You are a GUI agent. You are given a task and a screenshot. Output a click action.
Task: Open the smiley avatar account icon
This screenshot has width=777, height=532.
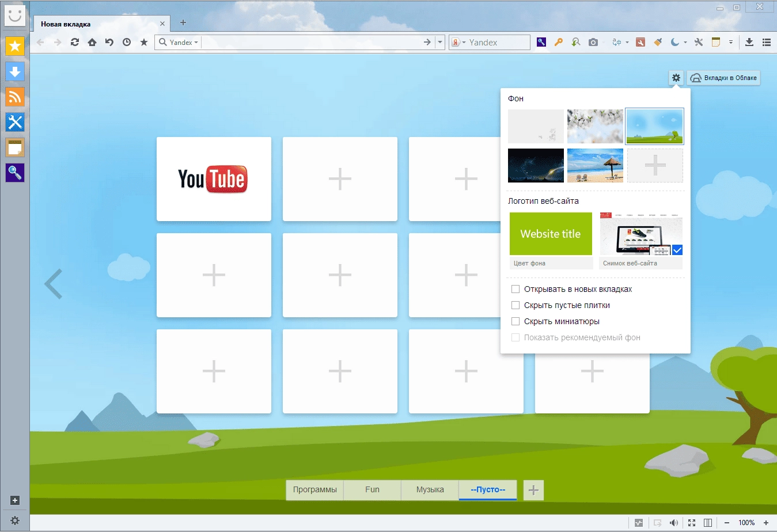click(15, 16)
